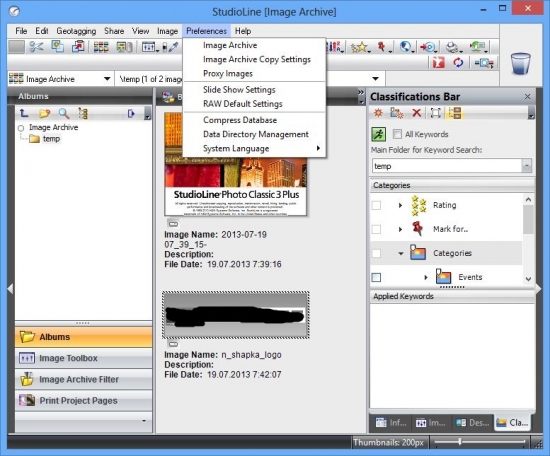Image resolution: width=550 pixels, height=456 pixels.
Task: Click the green running man search icon
Action: 378,134
